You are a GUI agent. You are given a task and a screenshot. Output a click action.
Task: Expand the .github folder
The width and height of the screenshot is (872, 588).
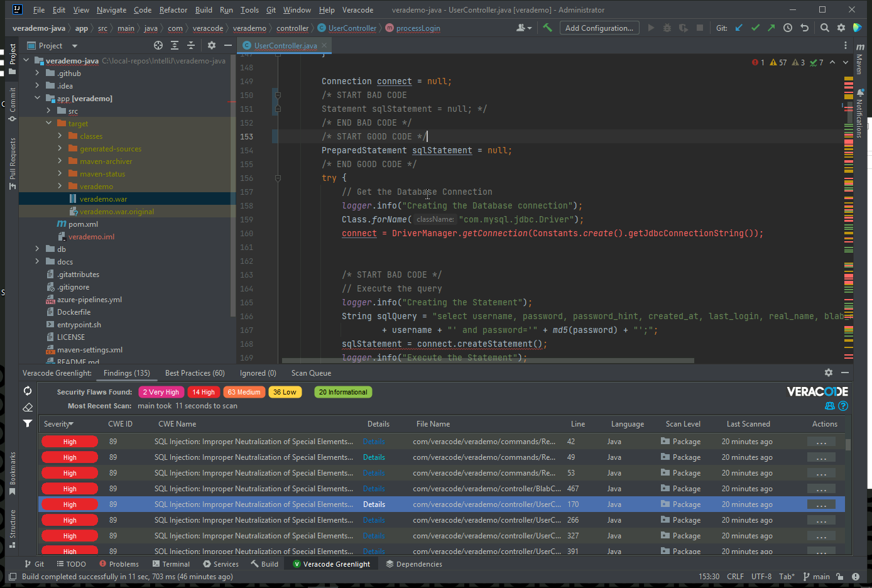(x=37, y=73)
